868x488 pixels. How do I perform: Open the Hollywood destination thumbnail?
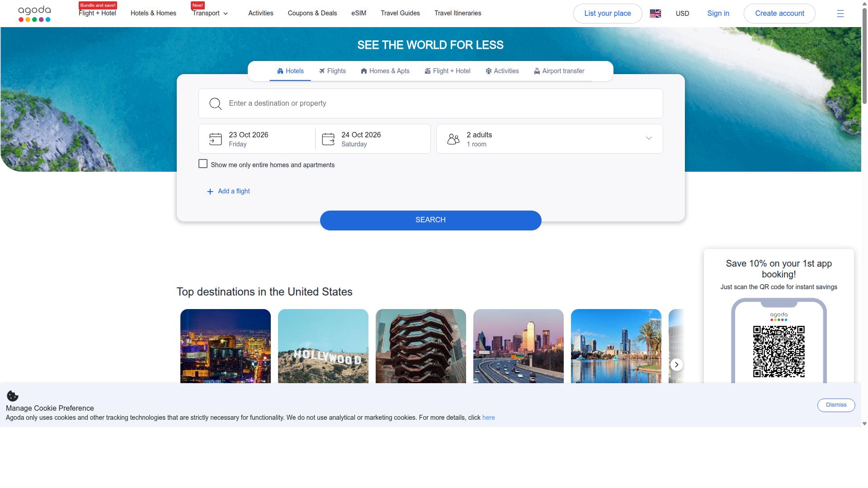(323, 346)
